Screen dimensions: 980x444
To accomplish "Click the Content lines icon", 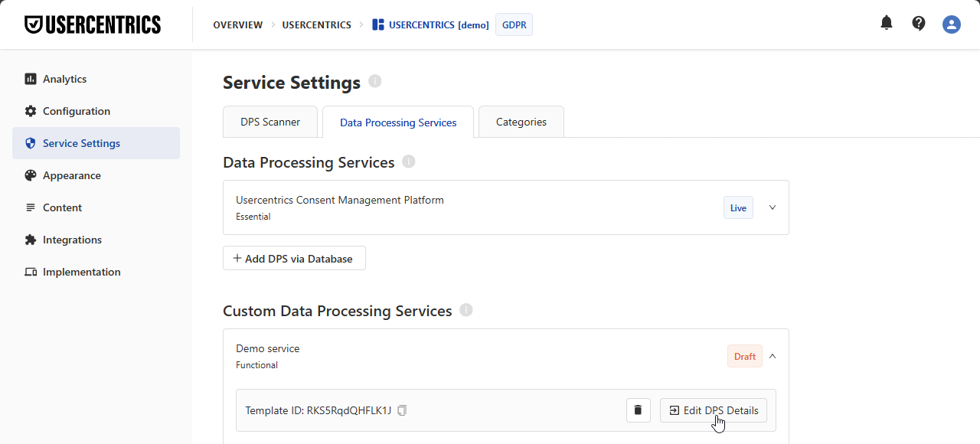I will coord(31,207).
